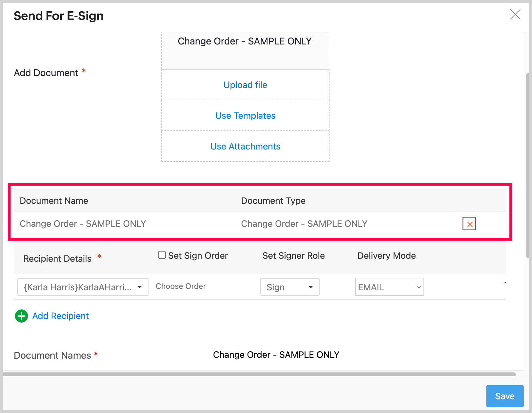Click the vertical scrollbar on the right
This screenshot has height=413, width=532.
click(x=528, y=164)
